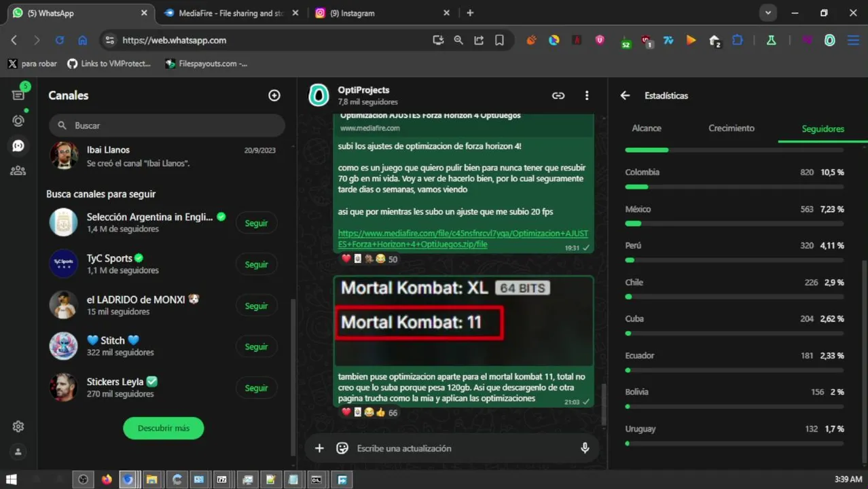This screenshot has height=489, width=868.
Task: Open 'para robar' bookmark
Action: (33, 63)
